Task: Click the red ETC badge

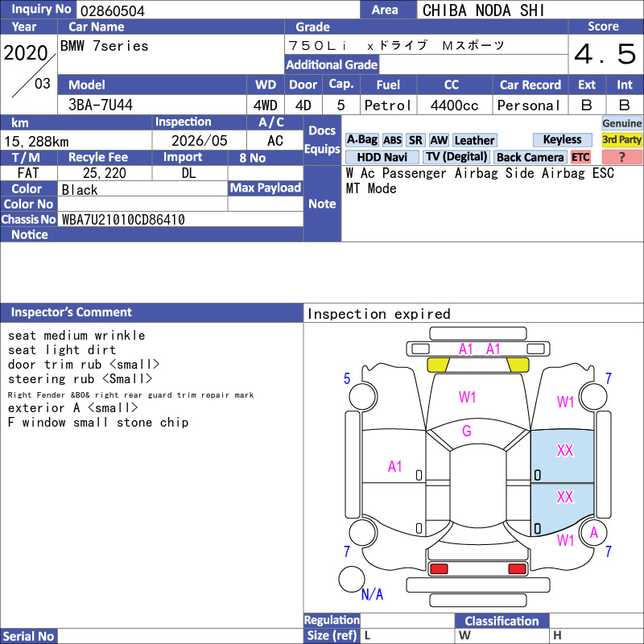Action: point(580,157)
